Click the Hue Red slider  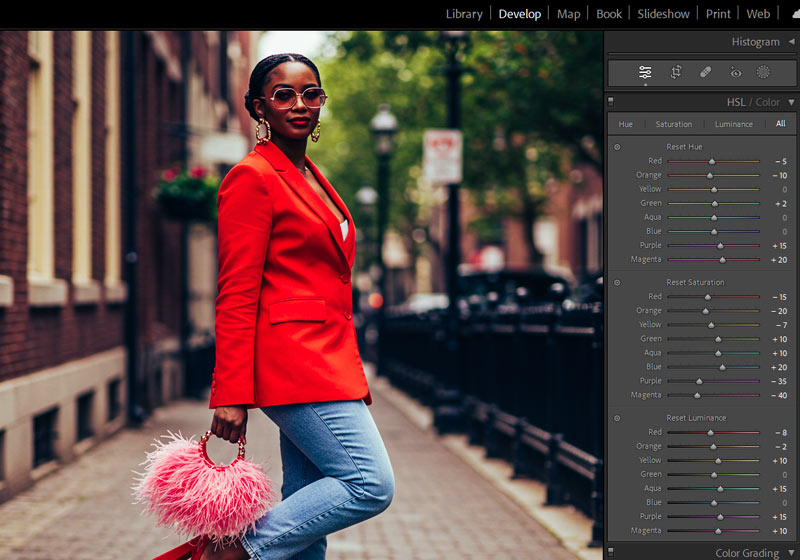coord(713,161)
